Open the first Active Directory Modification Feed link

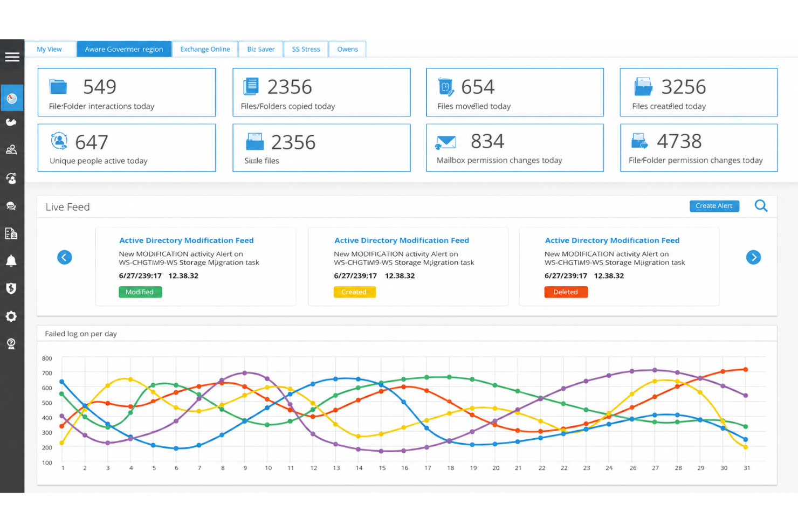[187, 240]
